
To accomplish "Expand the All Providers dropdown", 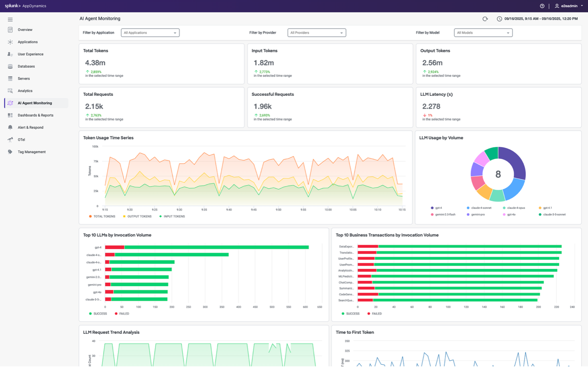I will pyautogui.click(x=317, y=33).
